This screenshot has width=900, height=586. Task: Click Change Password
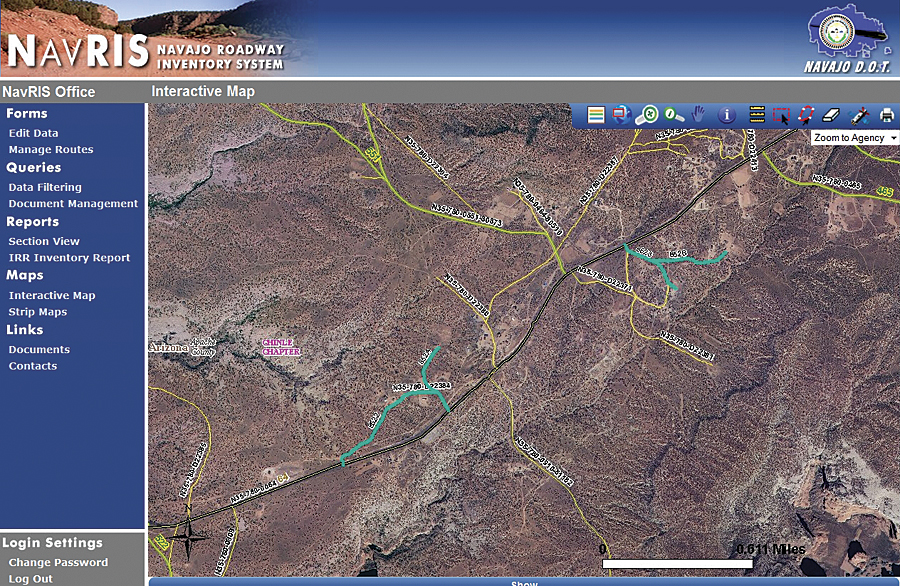pyautogui.click(x=58, y=562)
